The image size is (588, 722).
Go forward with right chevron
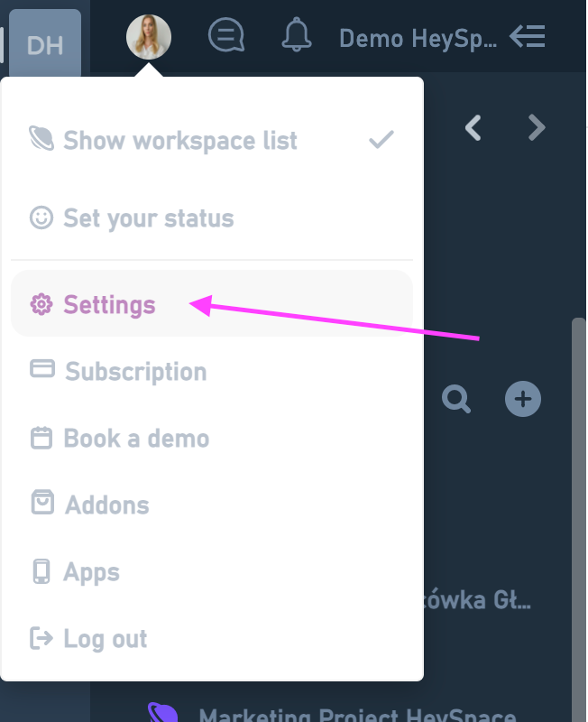click(537, 128)
